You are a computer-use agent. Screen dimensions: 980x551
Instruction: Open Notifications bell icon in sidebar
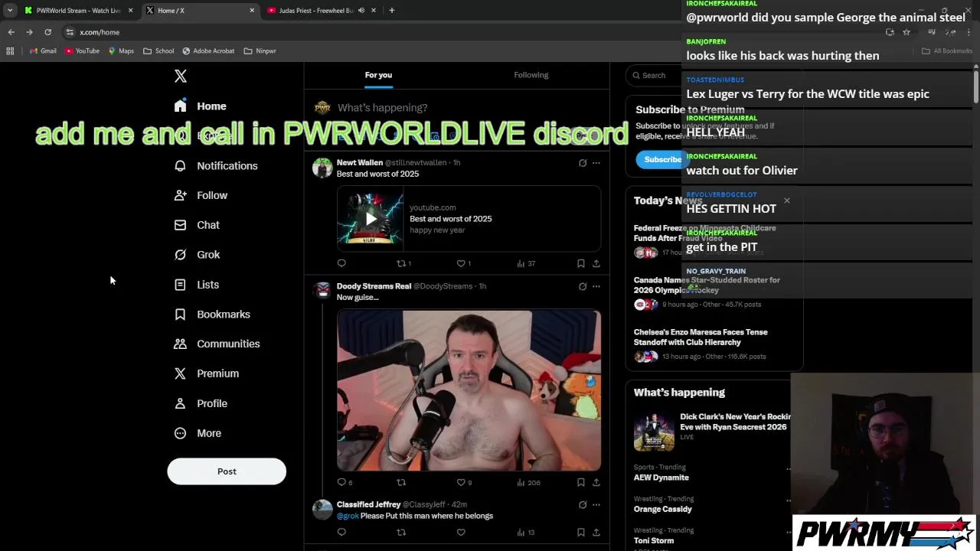pyautogui.click(x=180, y=166)
